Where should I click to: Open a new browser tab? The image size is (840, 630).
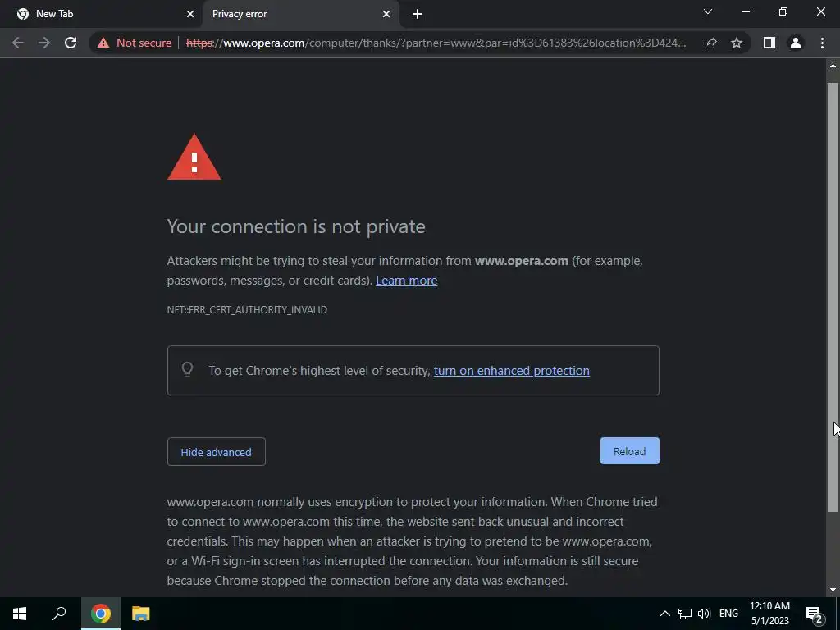(x=418, y=14)
